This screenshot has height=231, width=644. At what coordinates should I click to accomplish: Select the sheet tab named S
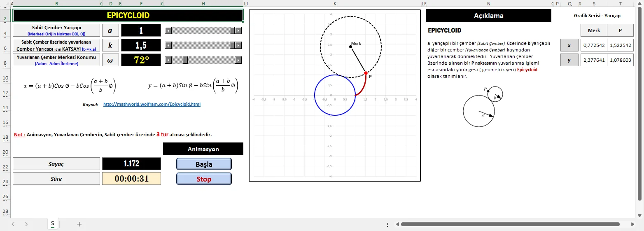point(52,224)
